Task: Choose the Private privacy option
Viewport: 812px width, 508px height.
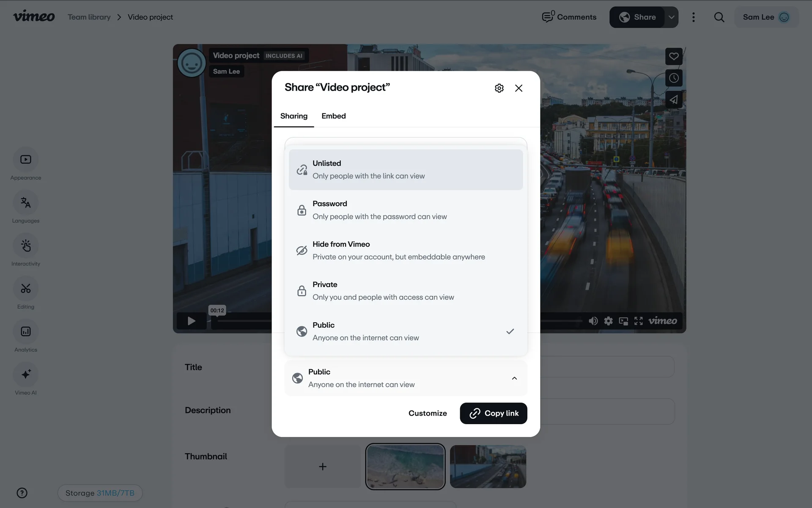Action: point(406,291)
